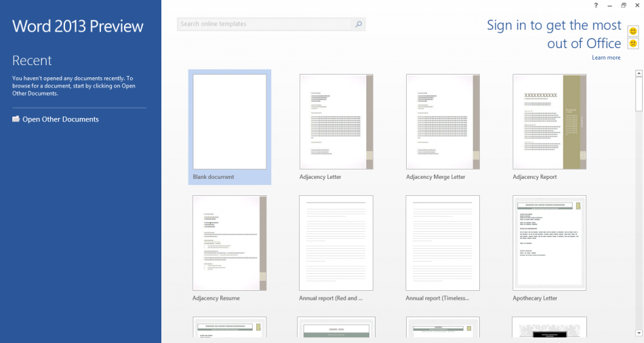
Task: Click the folder icon beside Open Other Documents
Action: [x=16, y=119]
